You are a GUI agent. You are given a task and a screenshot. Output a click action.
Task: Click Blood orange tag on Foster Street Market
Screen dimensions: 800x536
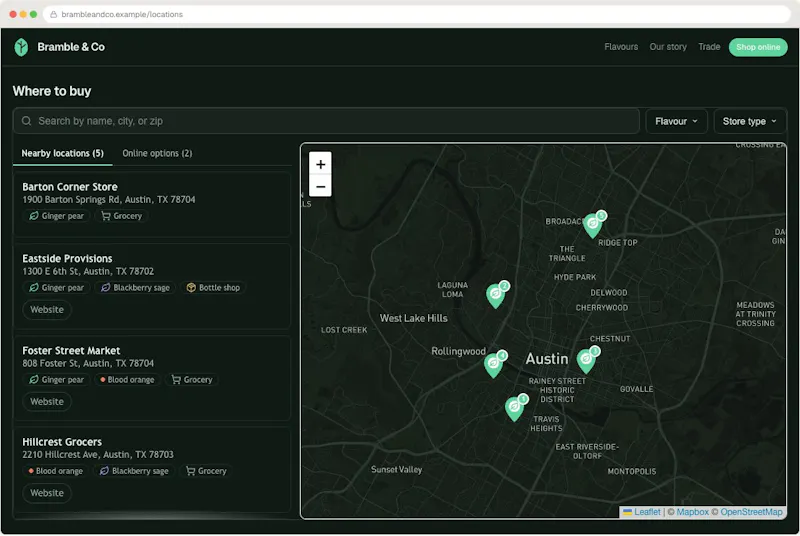(128, 379)
